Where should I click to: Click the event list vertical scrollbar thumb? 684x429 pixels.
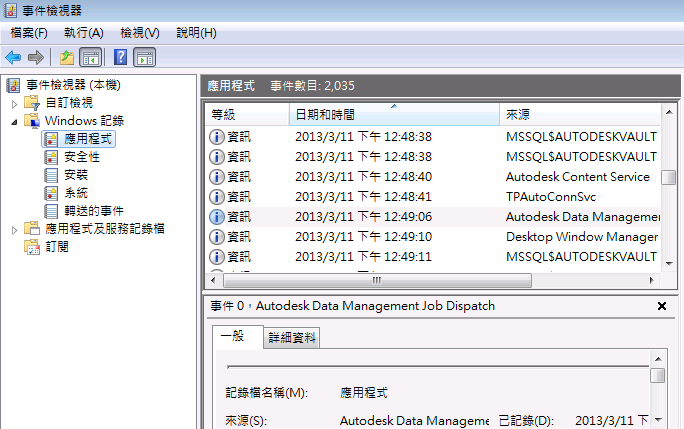669,178
